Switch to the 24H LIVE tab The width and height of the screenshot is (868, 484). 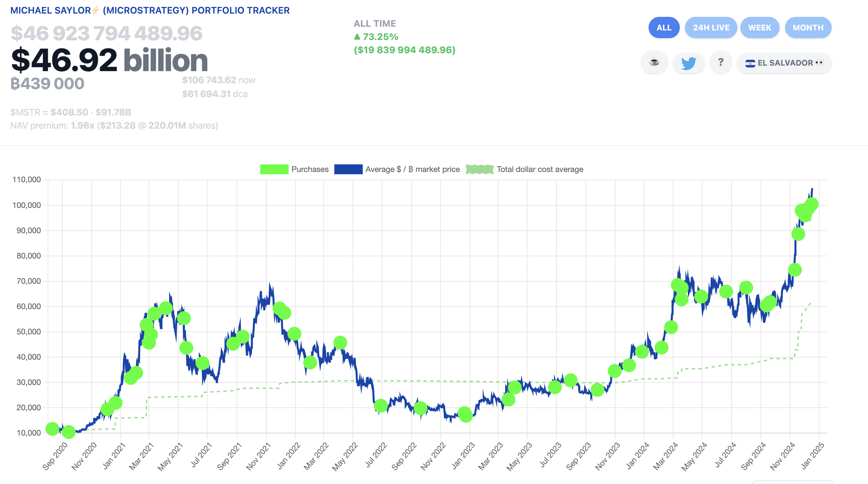pos(711,27)
